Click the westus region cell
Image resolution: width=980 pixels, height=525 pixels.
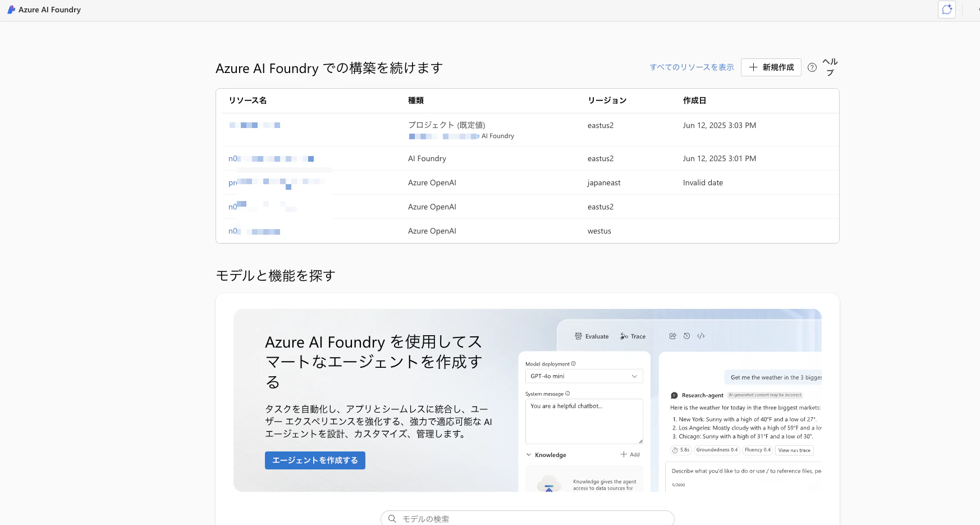click(x=599, y=231)
